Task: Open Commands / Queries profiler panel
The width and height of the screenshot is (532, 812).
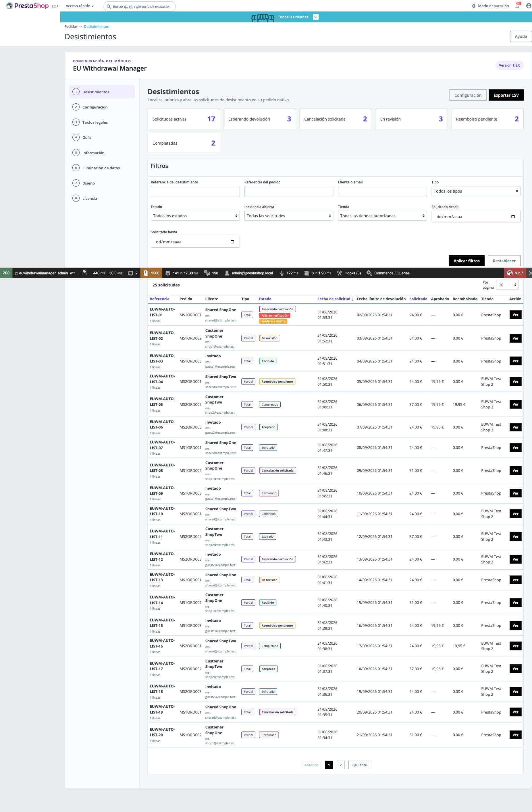Action: pyautogui.click(x=388, y=273)
